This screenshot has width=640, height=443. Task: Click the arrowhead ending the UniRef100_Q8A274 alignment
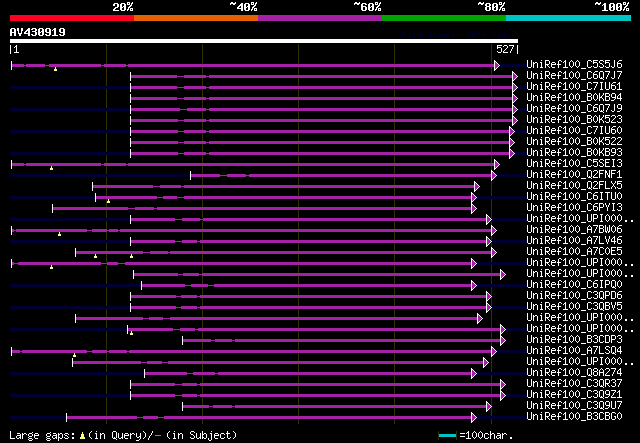[474, 374]
